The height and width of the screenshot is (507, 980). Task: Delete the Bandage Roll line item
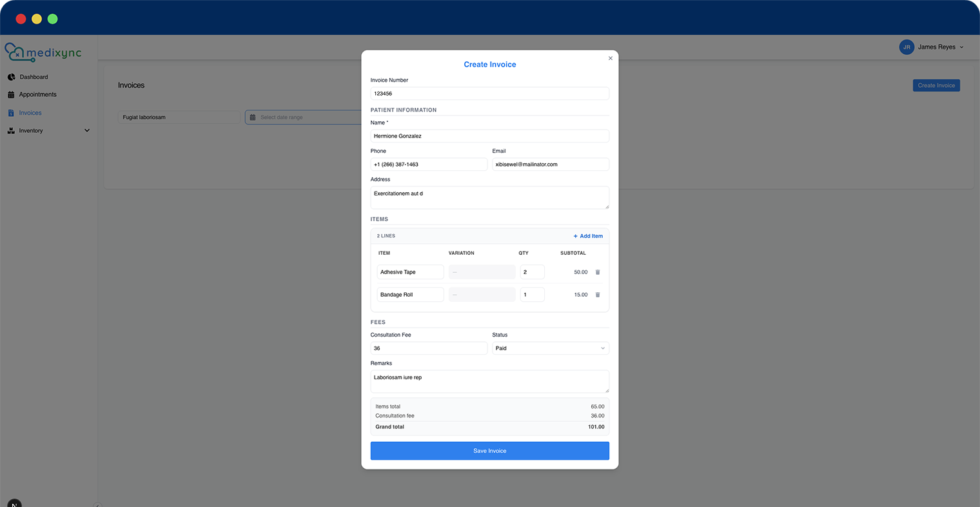[x=598, y=295]
